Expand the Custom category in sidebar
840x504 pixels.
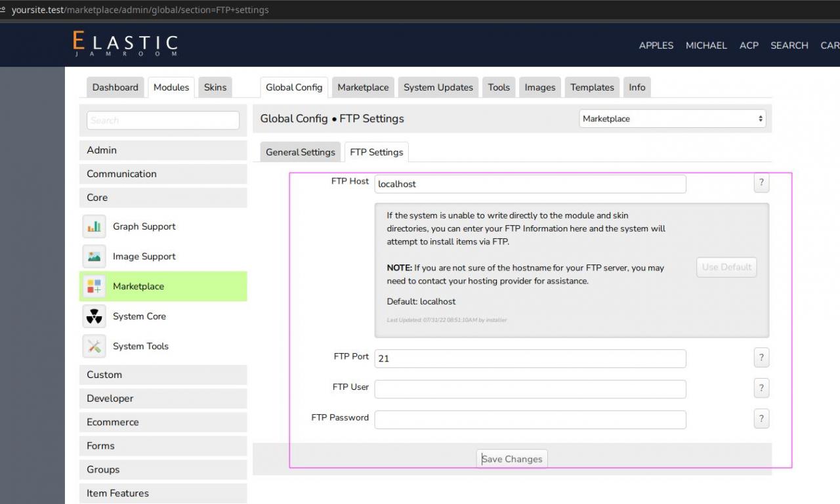click(163, 375)
